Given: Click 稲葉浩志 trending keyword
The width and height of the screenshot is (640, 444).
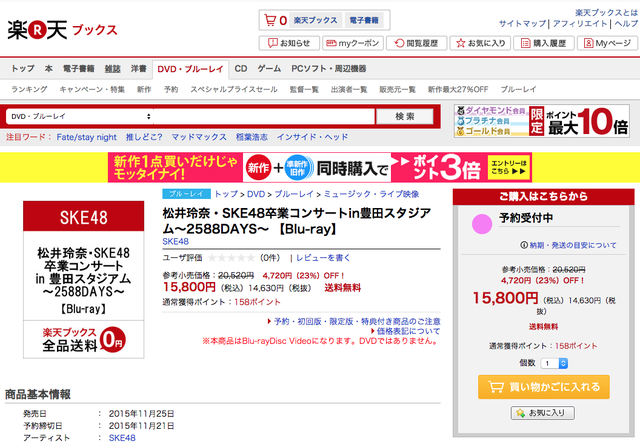Looking at the screenshot, I should pyautogui.click(x=251, y=137).
